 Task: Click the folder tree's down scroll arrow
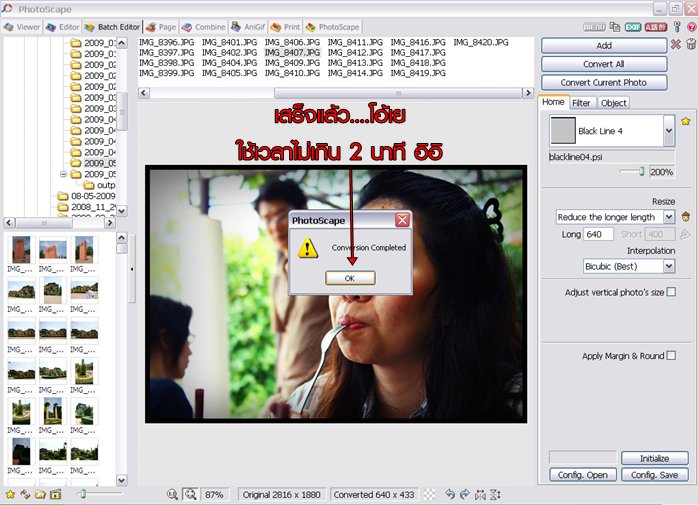point(122,210)
